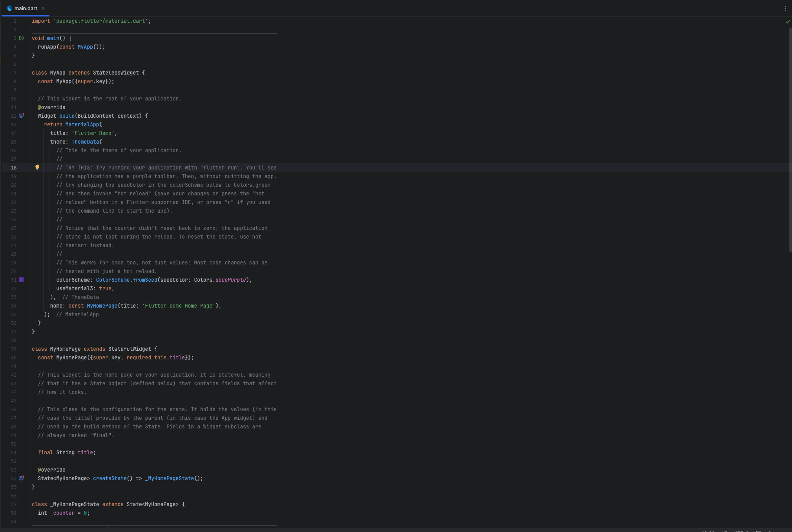Click the MaterialApp constructor call
The width and height of the screenshot is (792, 532).
coord(82,124)
